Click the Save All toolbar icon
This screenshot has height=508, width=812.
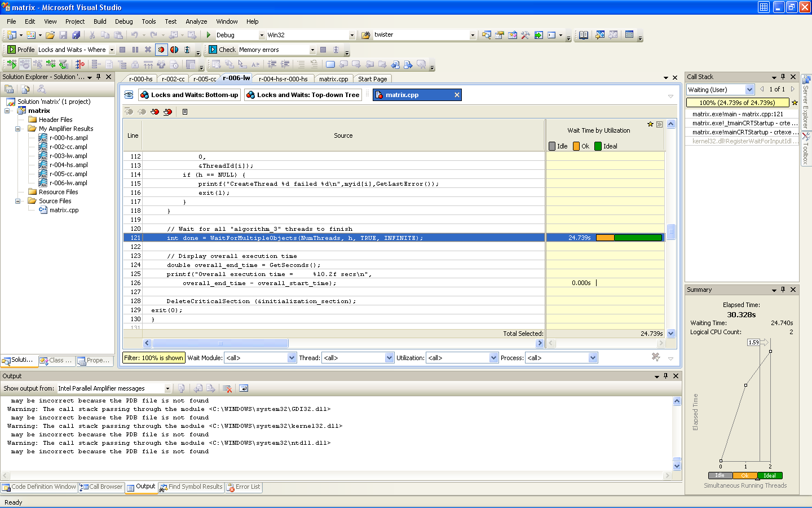click(76, 35)
